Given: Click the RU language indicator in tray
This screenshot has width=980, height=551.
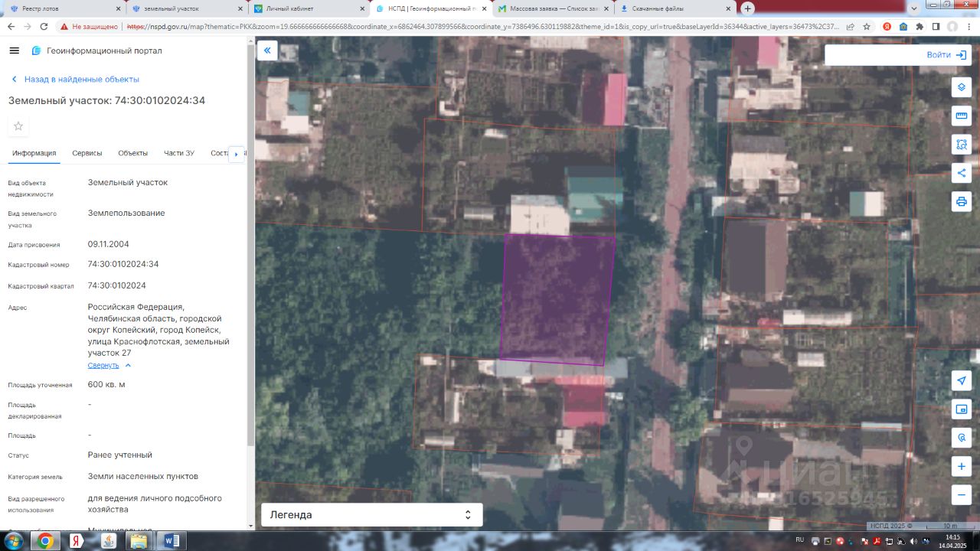Looking at the screenshot, I should point(800,539).
